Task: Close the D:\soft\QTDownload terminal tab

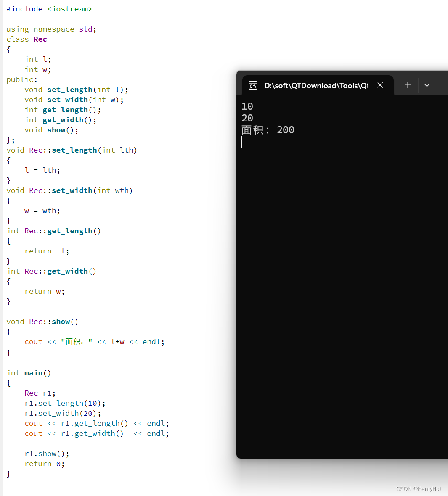Action: [x=380, y=85]
